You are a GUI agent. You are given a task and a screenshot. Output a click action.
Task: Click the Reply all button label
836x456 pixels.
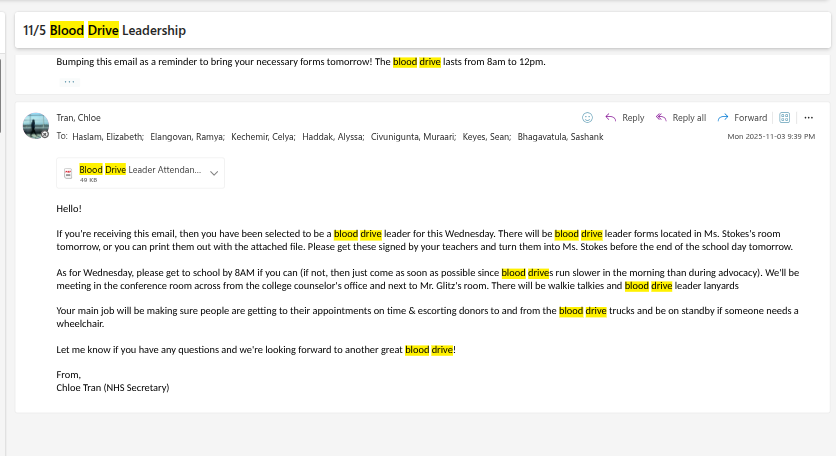click(689, 118)
